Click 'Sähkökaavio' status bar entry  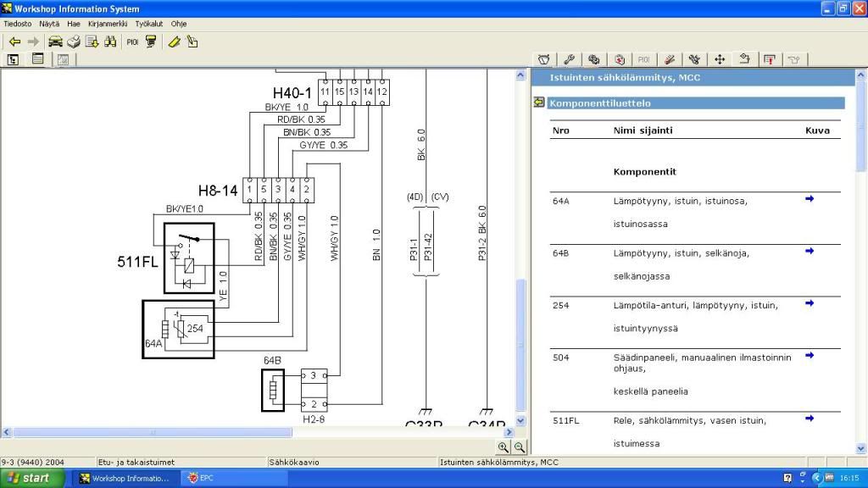click(x=294, y=462)
